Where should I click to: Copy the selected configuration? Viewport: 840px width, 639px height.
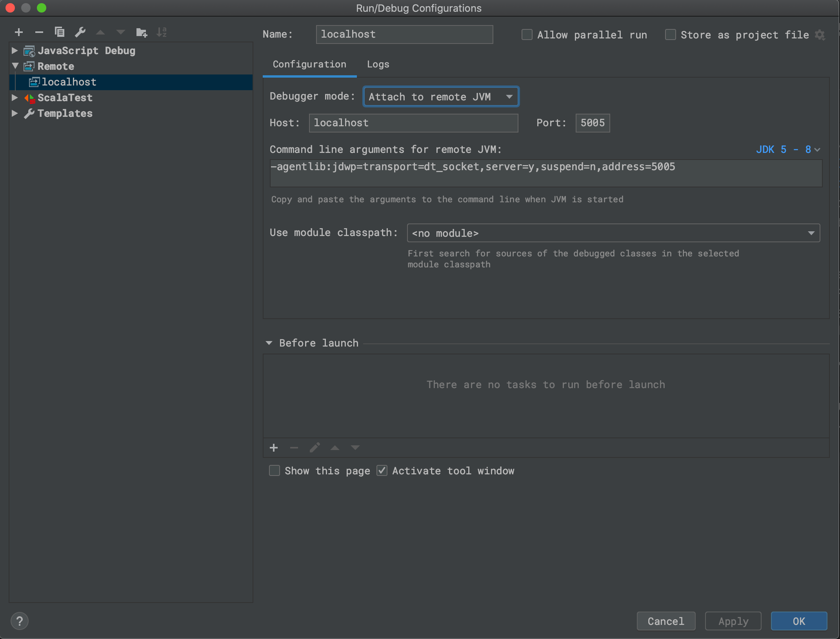(60, 32)
